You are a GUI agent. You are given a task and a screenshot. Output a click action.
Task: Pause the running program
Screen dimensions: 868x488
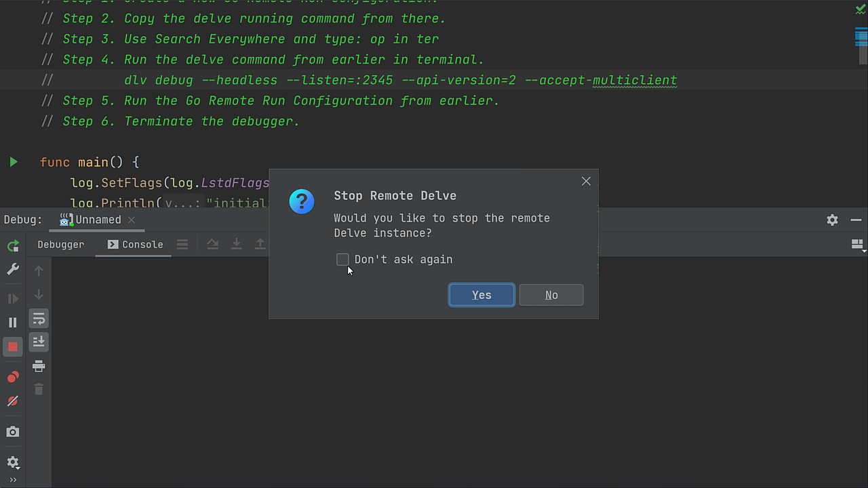[x=12, y=322]
